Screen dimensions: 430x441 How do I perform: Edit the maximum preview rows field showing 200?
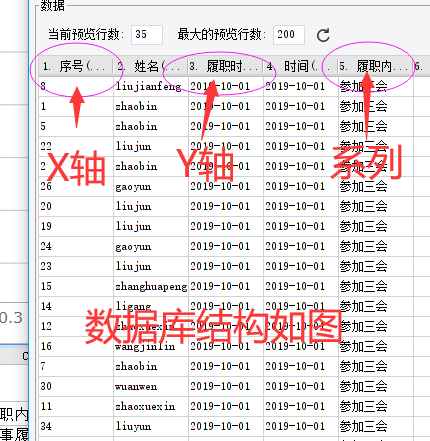[x=289, y=35]
